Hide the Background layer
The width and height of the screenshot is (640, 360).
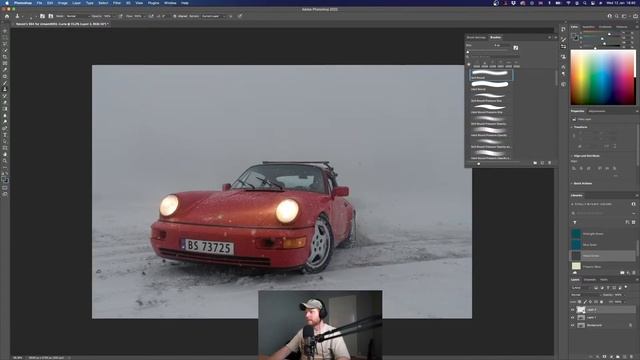pos(573,325)
